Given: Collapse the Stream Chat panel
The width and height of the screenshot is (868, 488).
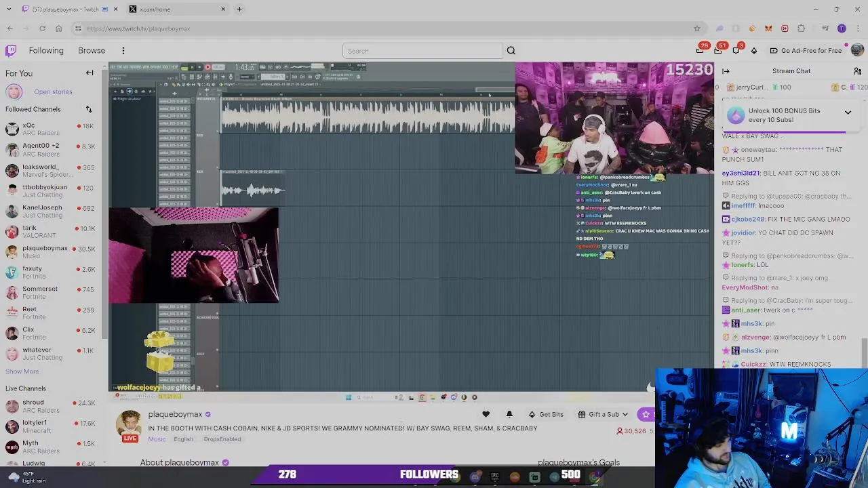Looking at the screenshot, I should 726,71.
